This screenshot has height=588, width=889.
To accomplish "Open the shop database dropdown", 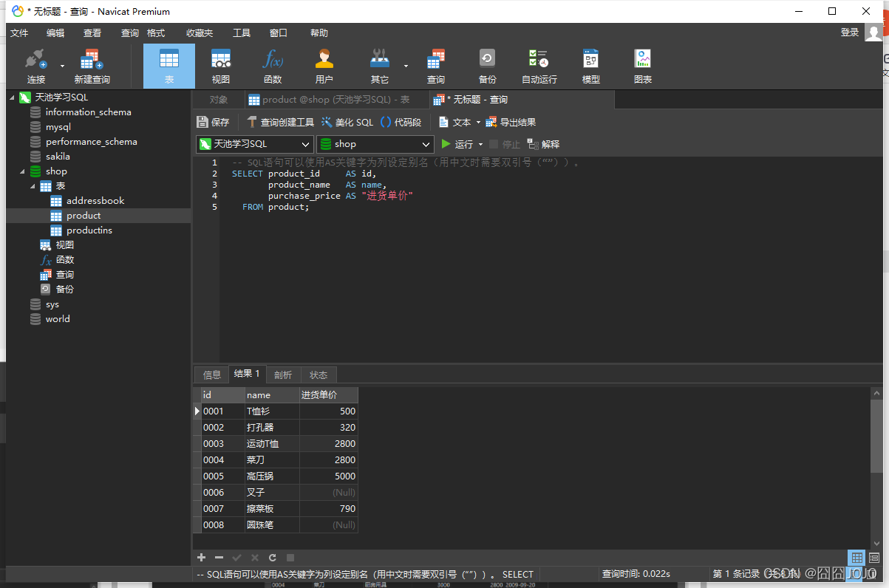I will point(375,144).
